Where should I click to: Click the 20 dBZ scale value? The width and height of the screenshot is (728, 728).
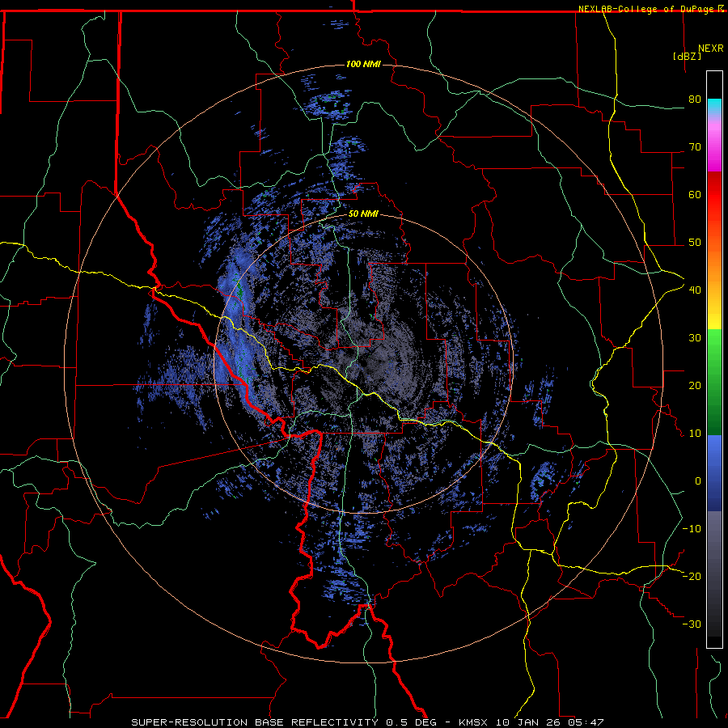pyautogui.click(x=695, y=385)
